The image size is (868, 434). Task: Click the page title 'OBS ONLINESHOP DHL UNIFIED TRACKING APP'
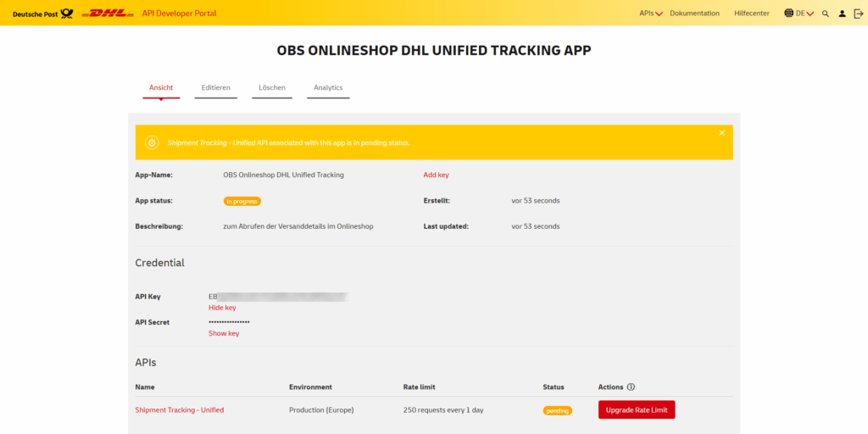tap(434, 51)
